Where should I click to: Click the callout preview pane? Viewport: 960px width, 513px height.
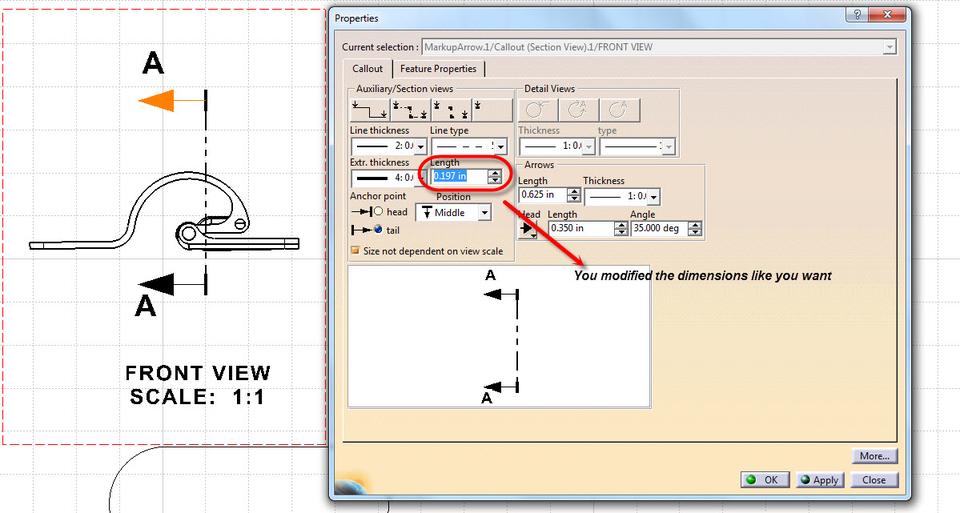499,337
